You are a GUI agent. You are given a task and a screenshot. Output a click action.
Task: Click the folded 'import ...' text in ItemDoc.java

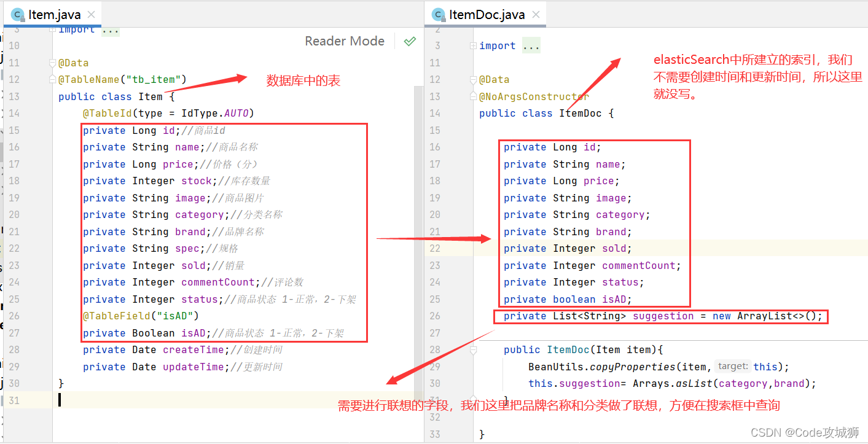509,46
